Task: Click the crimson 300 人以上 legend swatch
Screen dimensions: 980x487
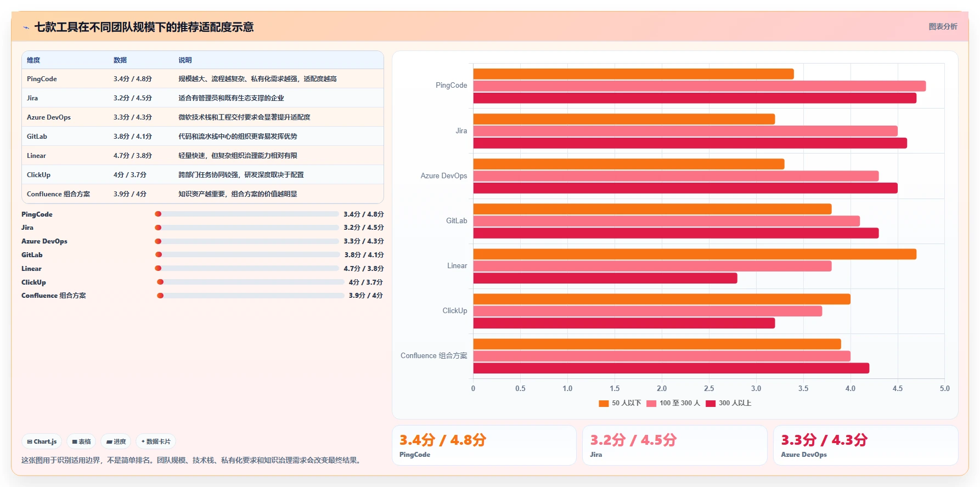Action: pos(711,404)
